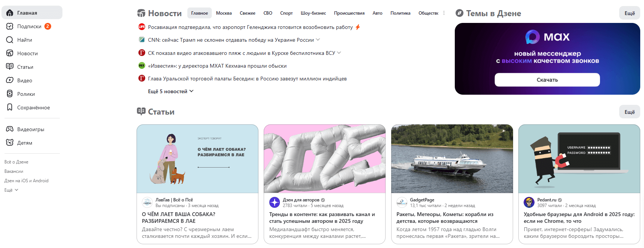Viewport: 644px width, 248px height.
Task: Open Дзен на iOS и Android link
Action: click(26, 181)
